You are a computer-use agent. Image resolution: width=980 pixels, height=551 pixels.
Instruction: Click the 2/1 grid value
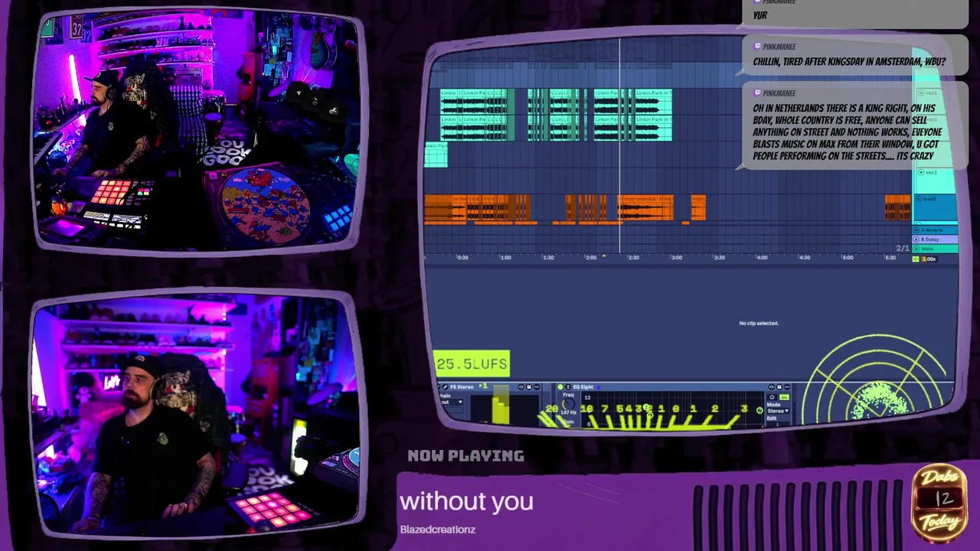(903, 248)
